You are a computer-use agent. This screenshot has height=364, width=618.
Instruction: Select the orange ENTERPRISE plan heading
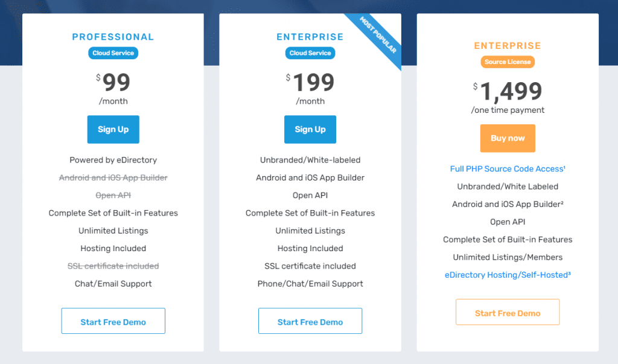(x=508, y=46)
